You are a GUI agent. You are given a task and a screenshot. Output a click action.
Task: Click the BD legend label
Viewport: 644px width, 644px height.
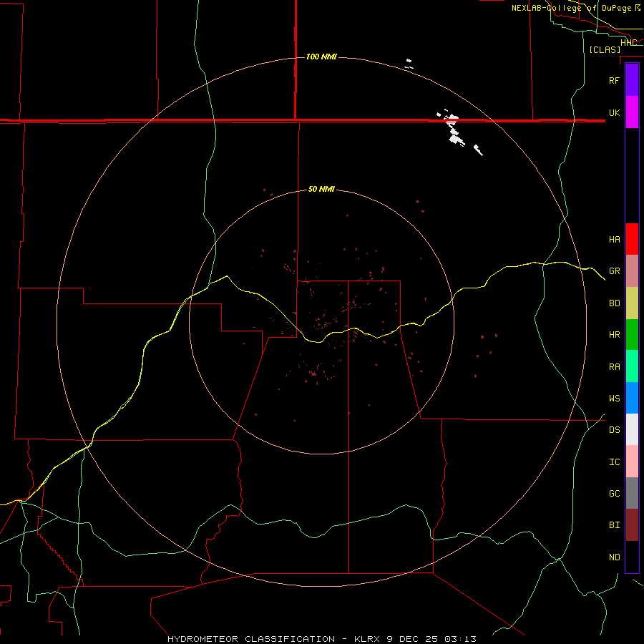coord(614,303)
